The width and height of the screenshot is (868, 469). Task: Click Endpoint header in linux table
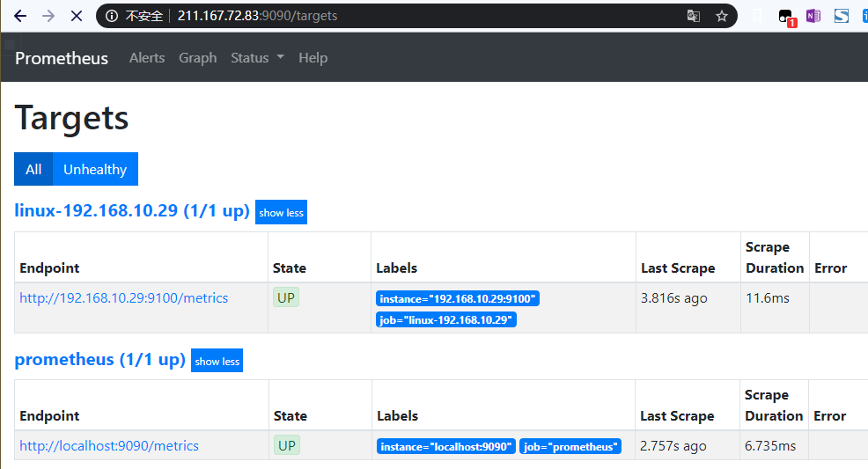(x=49, y=268)
